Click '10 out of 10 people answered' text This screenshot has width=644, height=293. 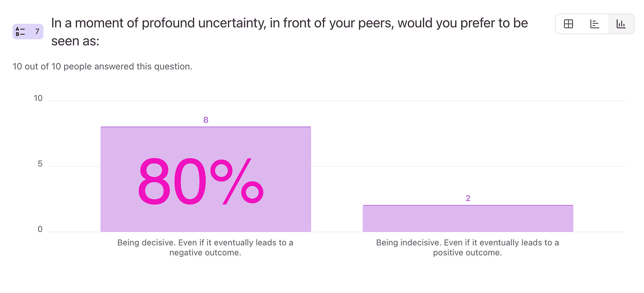click(103, 67)
